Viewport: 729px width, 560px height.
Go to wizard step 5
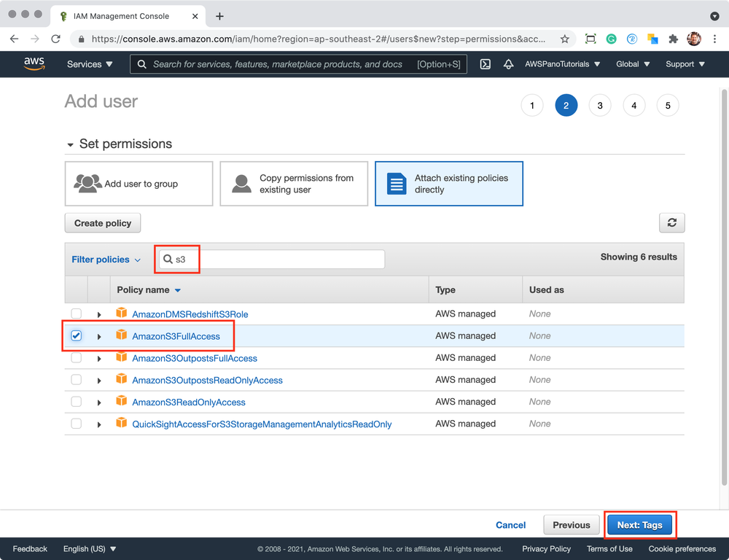point(668,106)
